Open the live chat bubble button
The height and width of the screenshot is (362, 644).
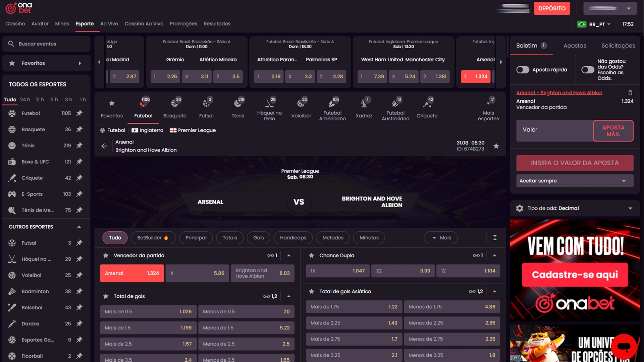click(624, 346)
